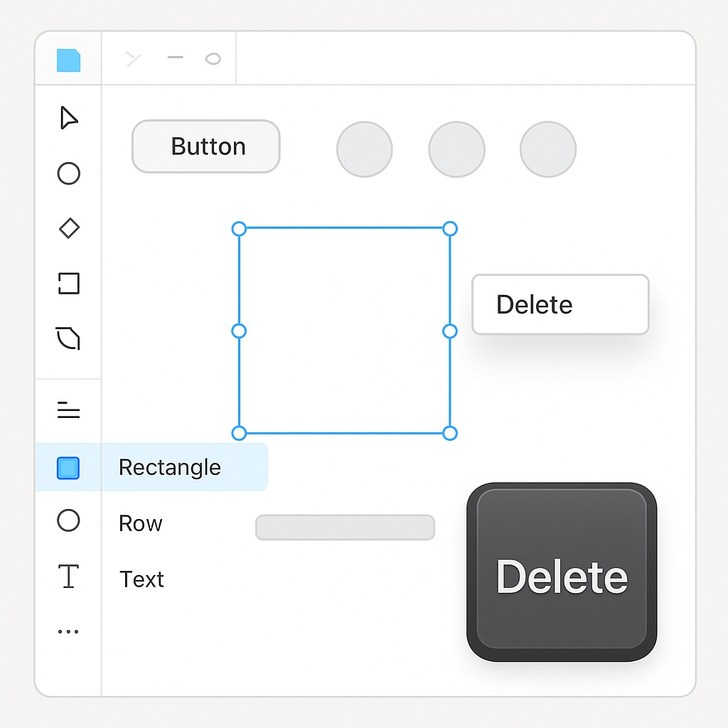Select the Text layer in the layer list

coord(141,579)
